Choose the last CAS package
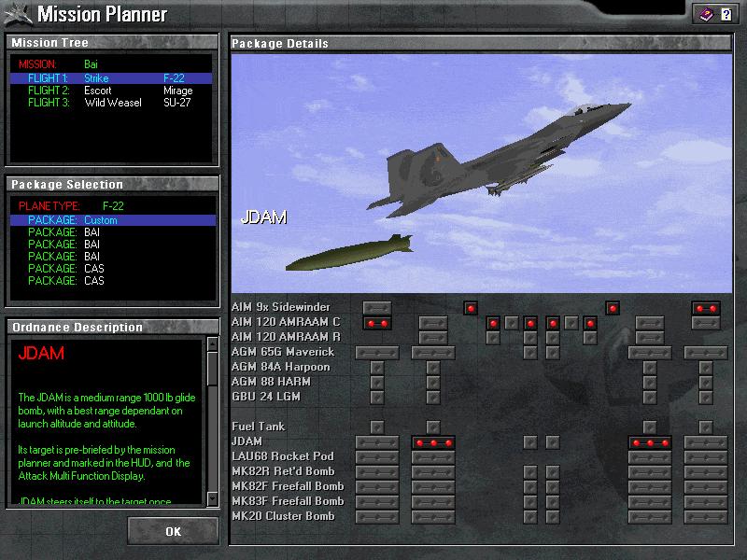Image resolution: width=747 pixels, height=560 pixels. [x=113, y=281]
